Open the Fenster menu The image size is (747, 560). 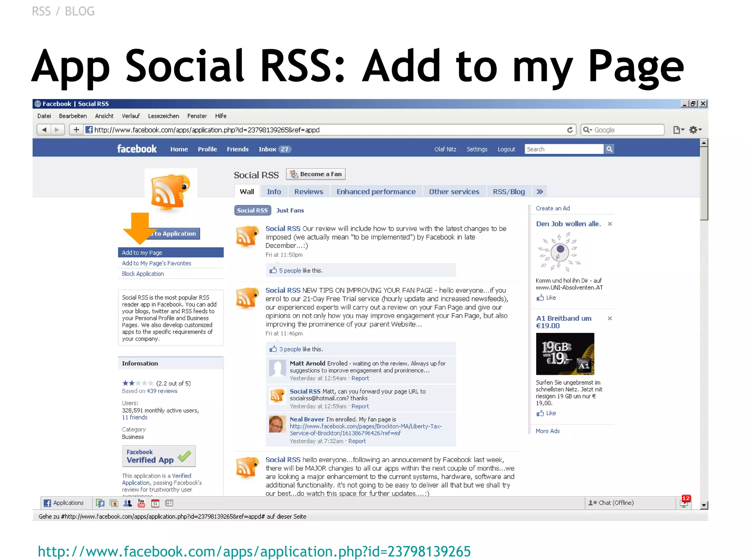coord(197,116)
